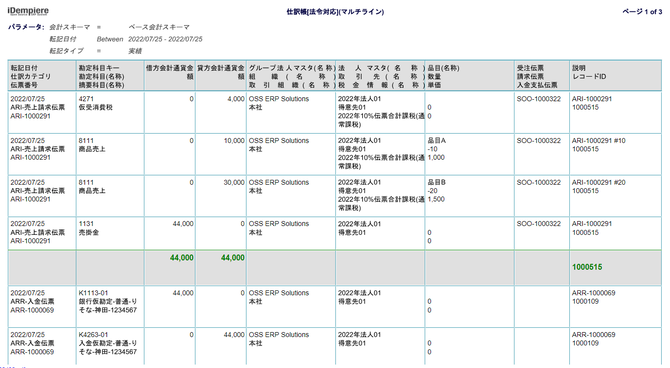
Task: Select debit amount 44,000 in 売掛金 row
Action: [x=183, y=224]
